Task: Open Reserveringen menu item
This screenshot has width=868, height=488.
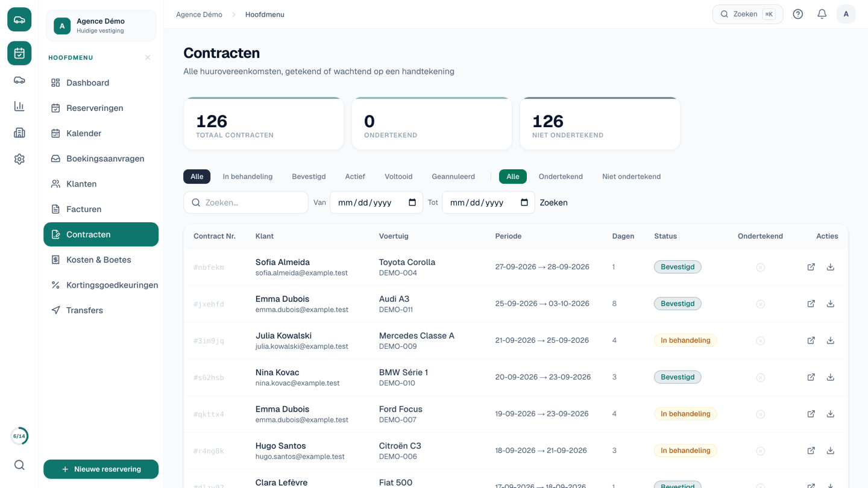Action: [x=101, y=108]
